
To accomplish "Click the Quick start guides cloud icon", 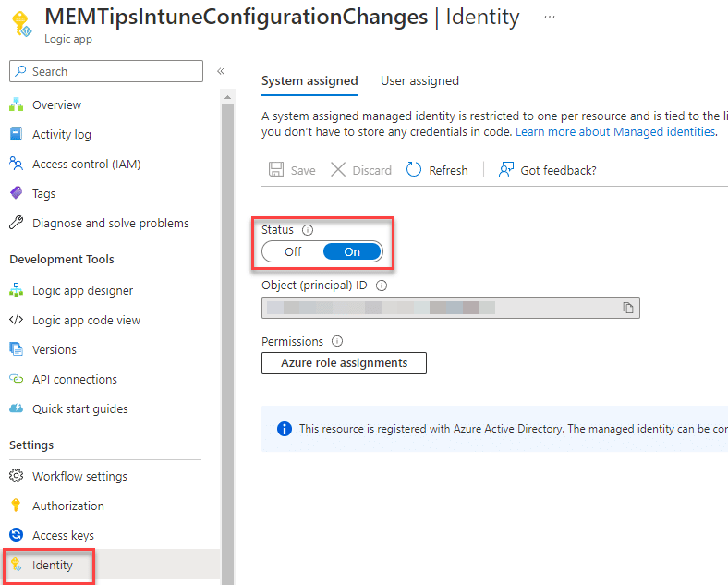I will [17, 408].
